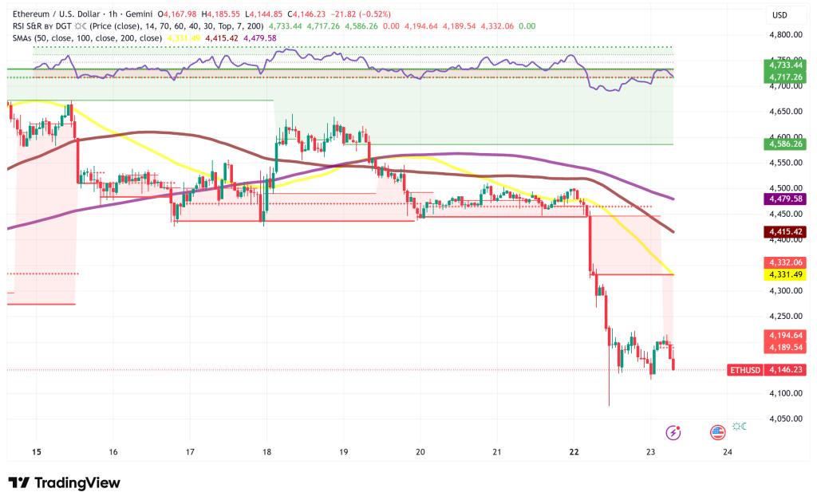Image resolution: width=817 pixels, height=504 pixels.
Task: Click the 1h interval label
Action: 112,14
